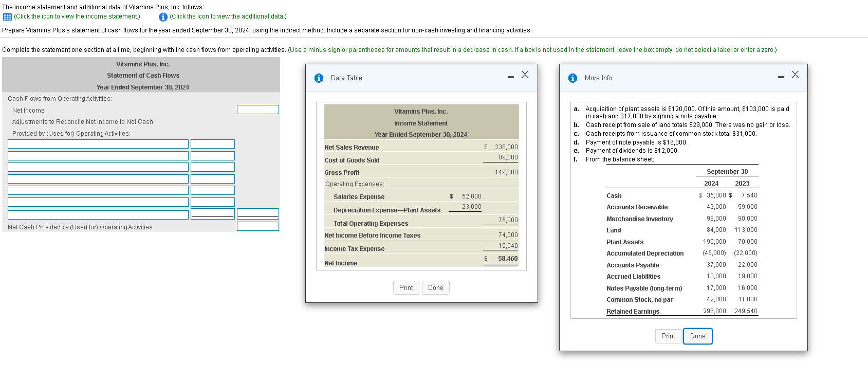Viewport: 868px width, 380px height.
Task: Click the 2024 column header in balance sheet
Action: [x=711, y=184]
